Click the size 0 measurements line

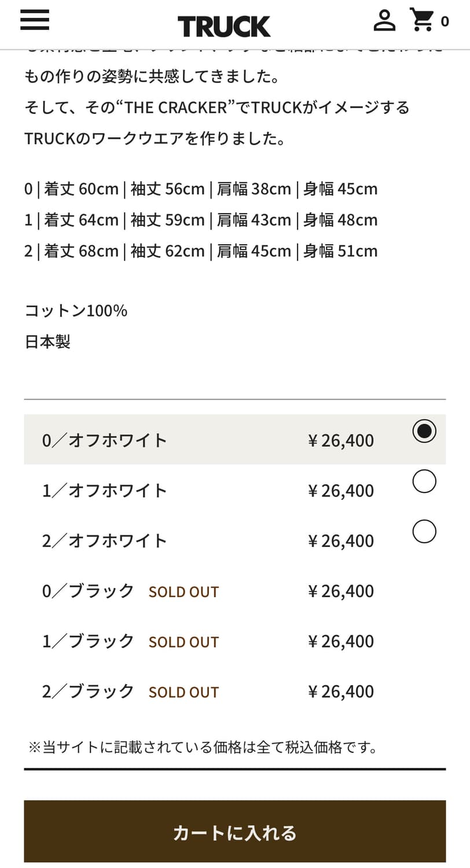[x=201, y=189]
